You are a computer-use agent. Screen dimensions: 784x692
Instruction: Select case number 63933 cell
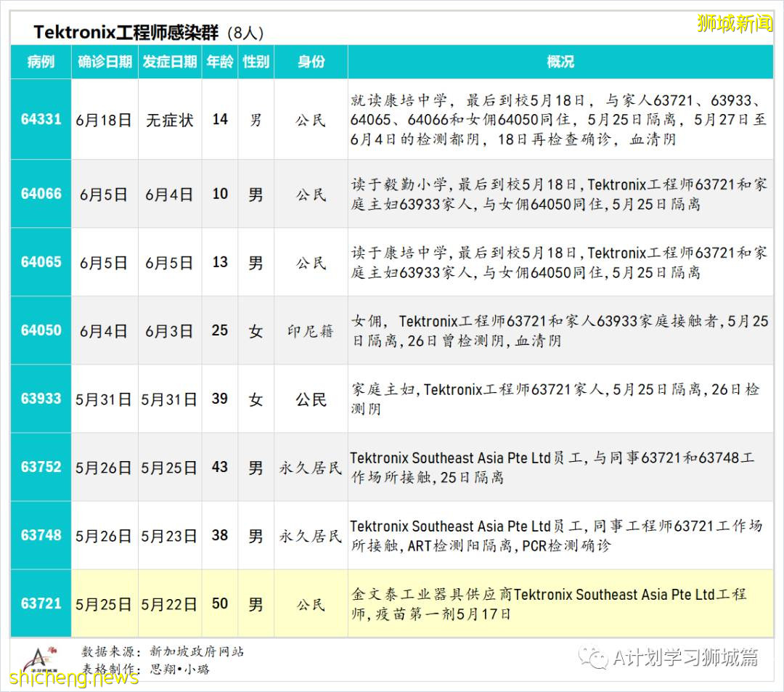tap(41, 399)
